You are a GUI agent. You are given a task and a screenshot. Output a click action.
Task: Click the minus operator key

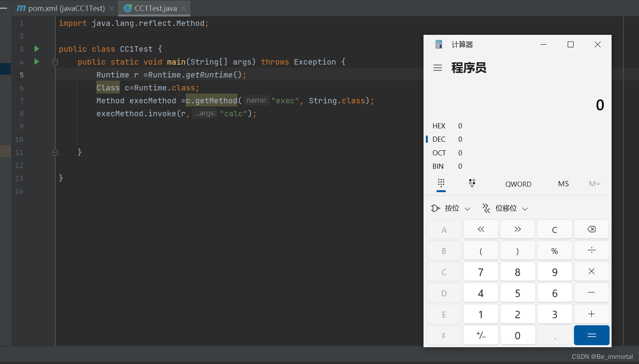coord(592,293)
